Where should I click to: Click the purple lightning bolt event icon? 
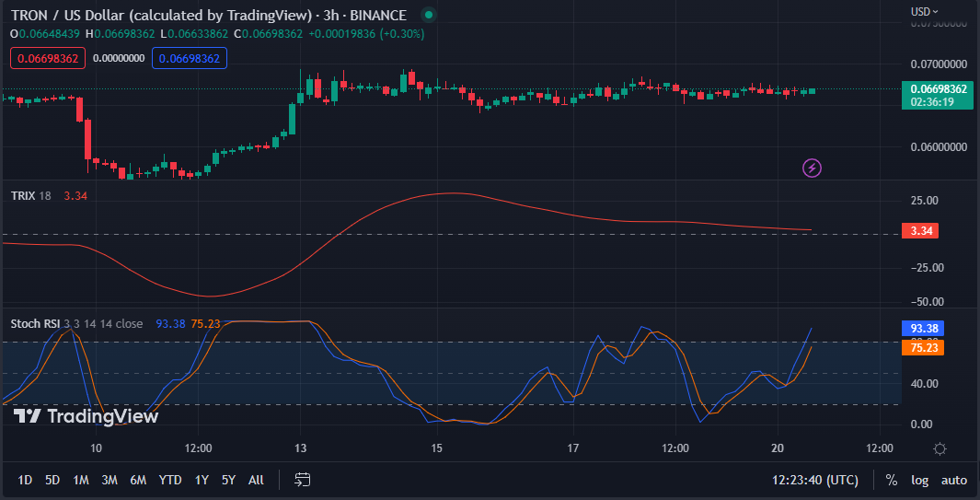point(812,168)
